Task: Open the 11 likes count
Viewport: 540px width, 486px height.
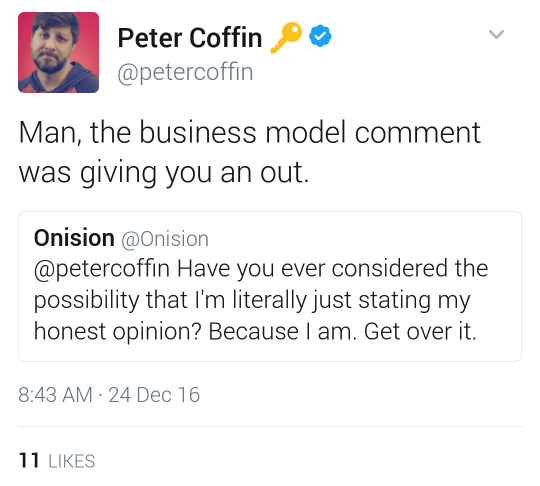Action: [29, 461]
